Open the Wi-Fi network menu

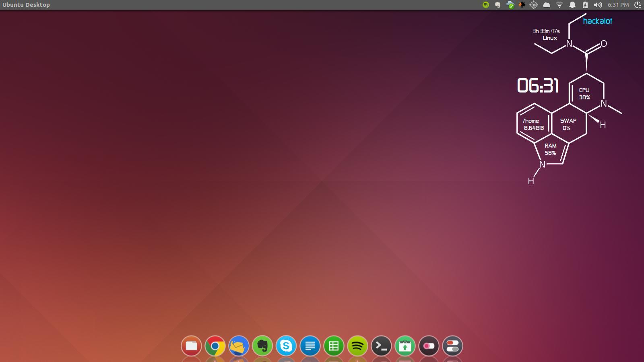coord(559,5)
